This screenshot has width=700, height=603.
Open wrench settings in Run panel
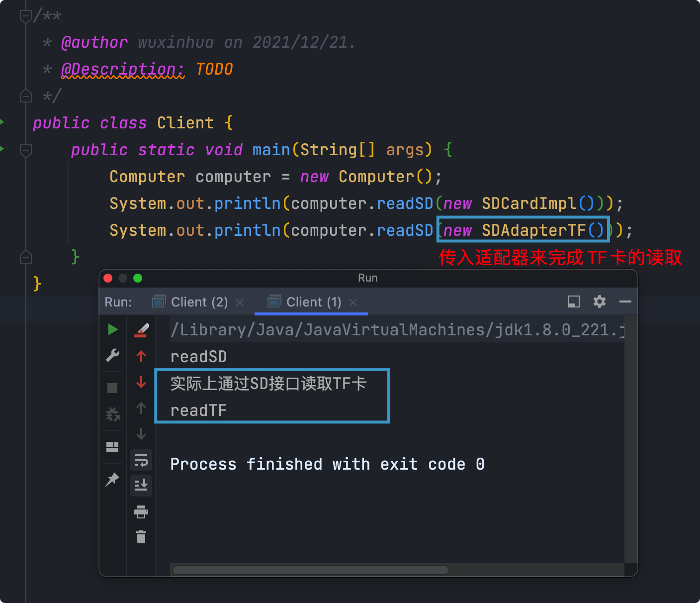pos(113,355)
